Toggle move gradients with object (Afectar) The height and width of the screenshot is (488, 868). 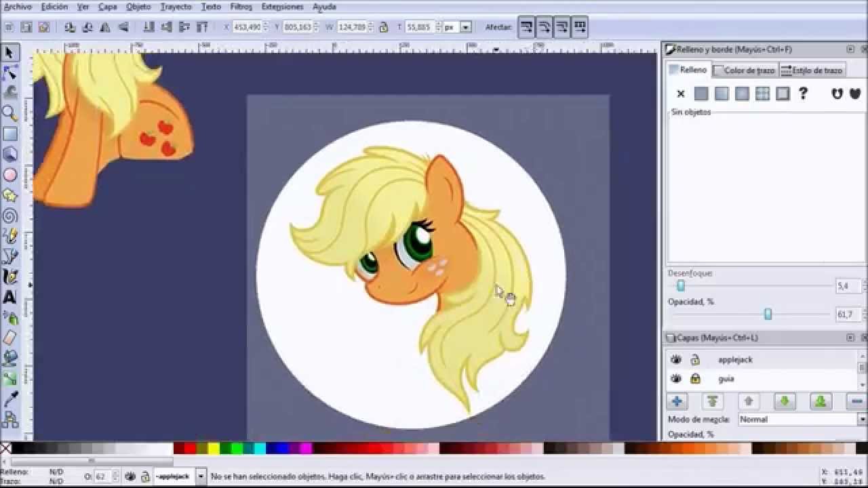click(561, 28)
